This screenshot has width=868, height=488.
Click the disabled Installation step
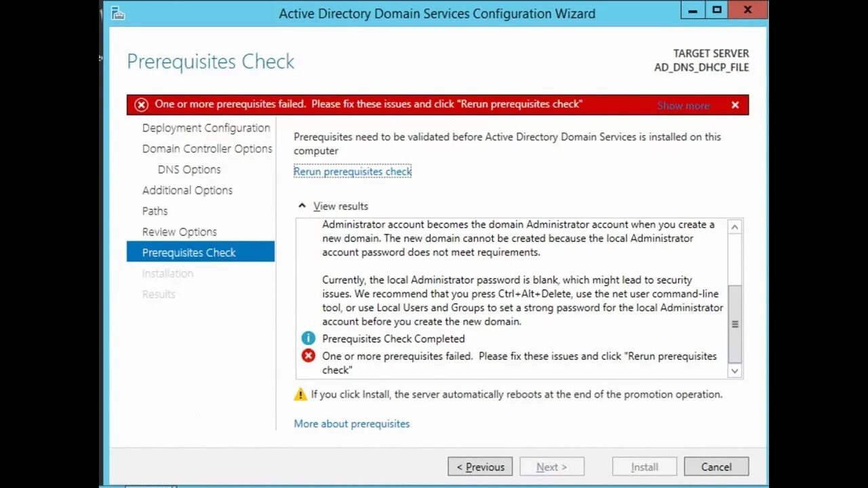coord(167,273)
